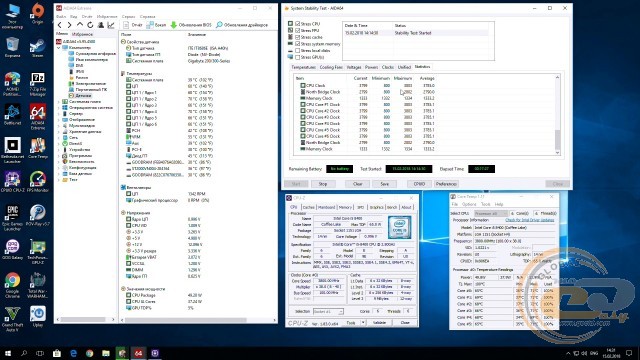640x360 pixels.
Task: Open the Options menu in Core Temp
Action: click(x=469, y=204)
